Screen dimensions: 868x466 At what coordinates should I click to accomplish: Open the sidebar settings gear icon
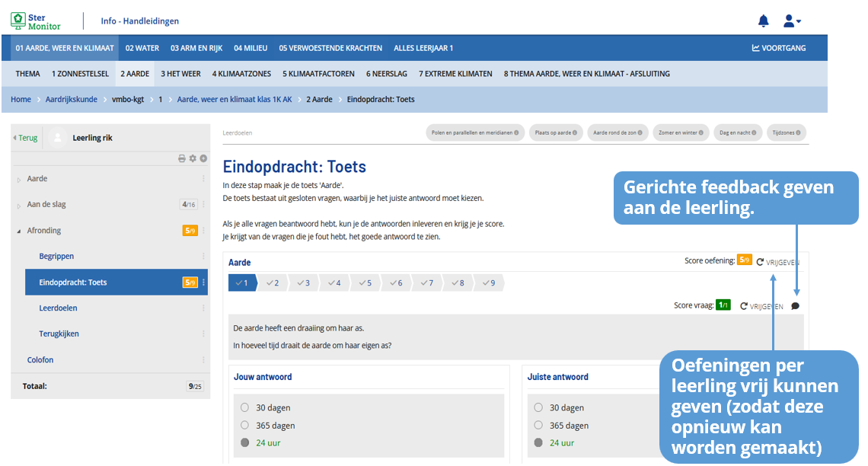click(193, 158)
